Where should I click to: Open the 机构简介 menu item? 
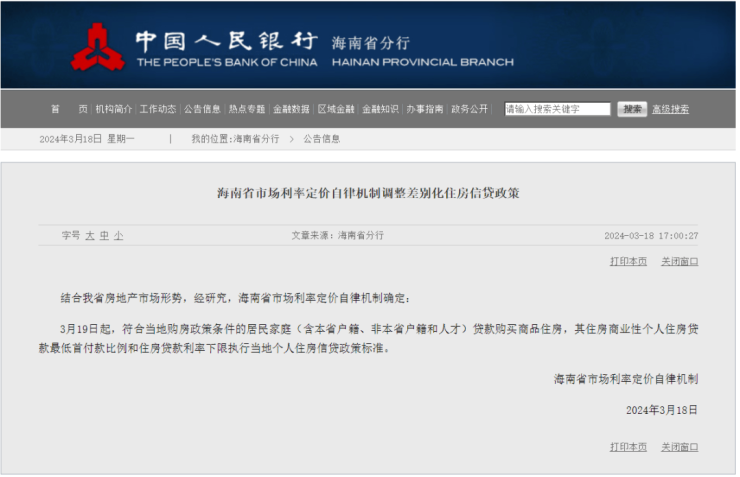[115, 109]
